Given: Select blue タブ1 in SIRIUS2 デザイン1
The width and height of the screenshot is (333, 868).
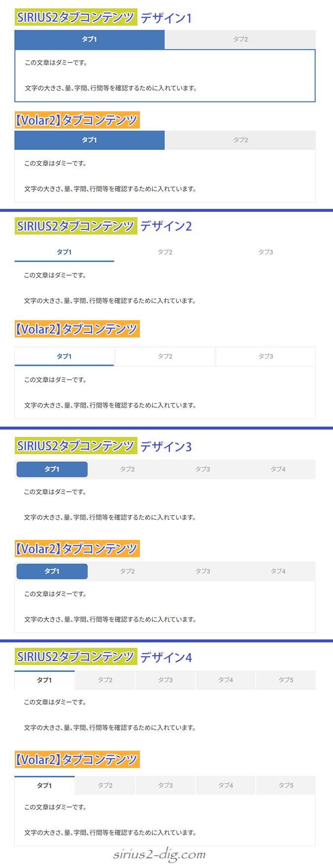Looking at the screenshot, I should pos(90,39).
